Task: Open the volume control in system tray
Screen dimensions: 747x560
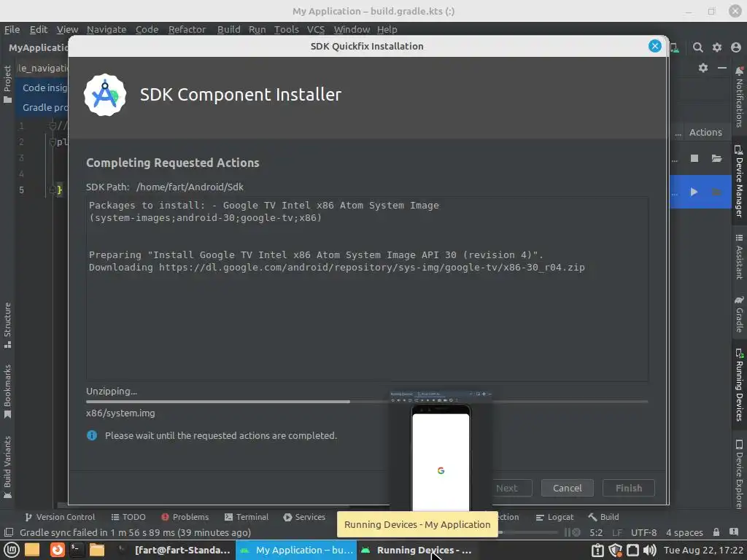Action: [650, 550]
